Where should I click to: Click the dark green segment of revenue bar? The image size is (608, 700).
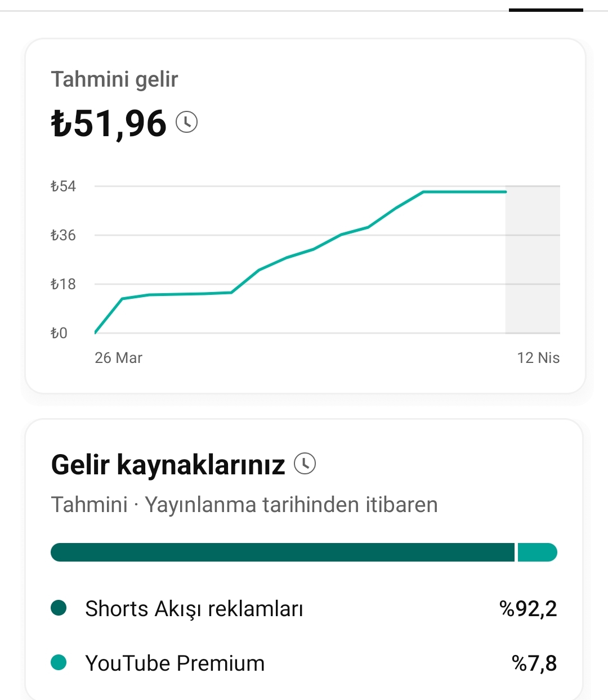(283, 553)
